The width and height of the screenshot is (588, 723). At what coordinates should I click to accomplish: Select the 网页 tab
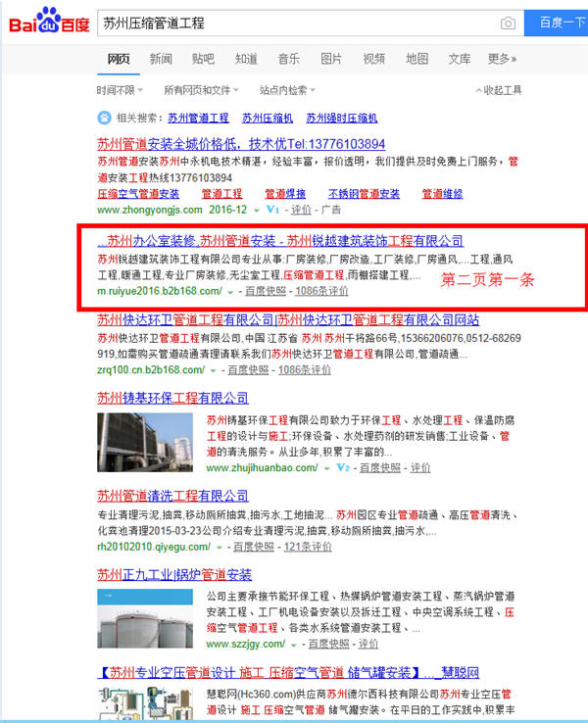119,59
